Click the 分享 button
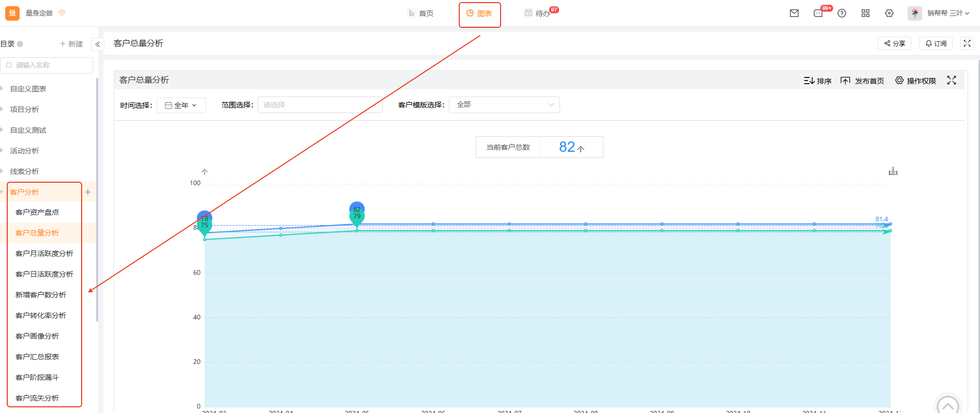The image size is (980, 413). point(894,44)
